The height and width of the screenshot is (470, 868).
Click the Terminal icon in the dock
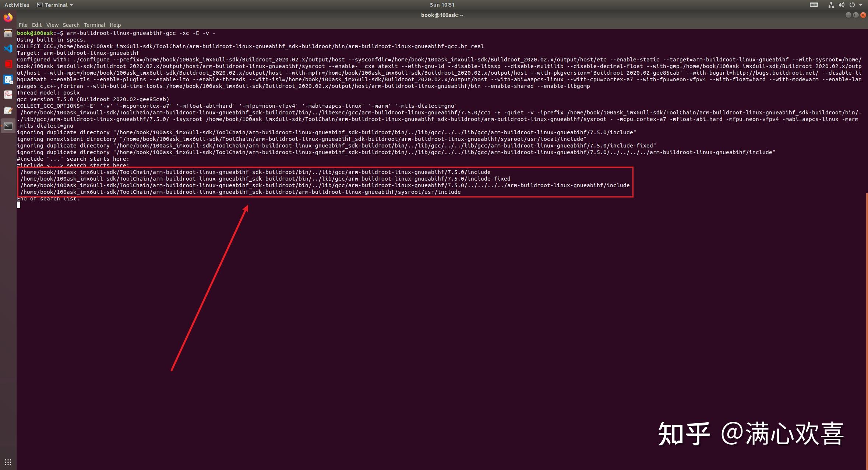point(8,126)
